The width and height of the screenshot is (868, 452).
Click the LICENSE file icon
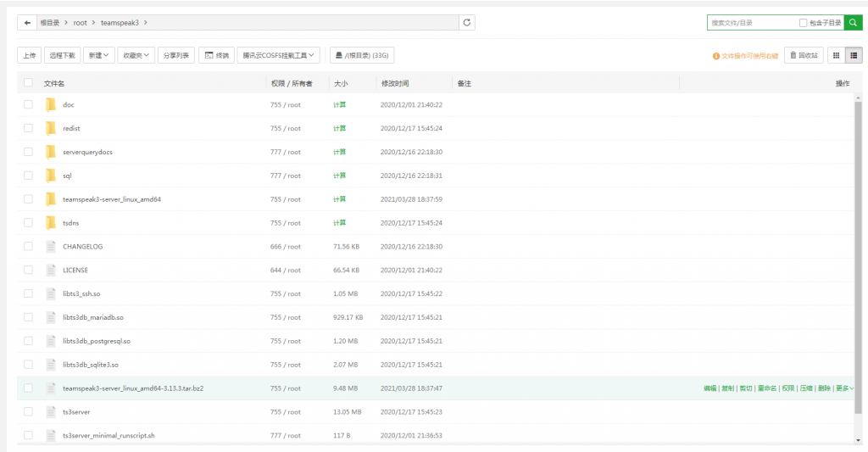tap(50, 271)
